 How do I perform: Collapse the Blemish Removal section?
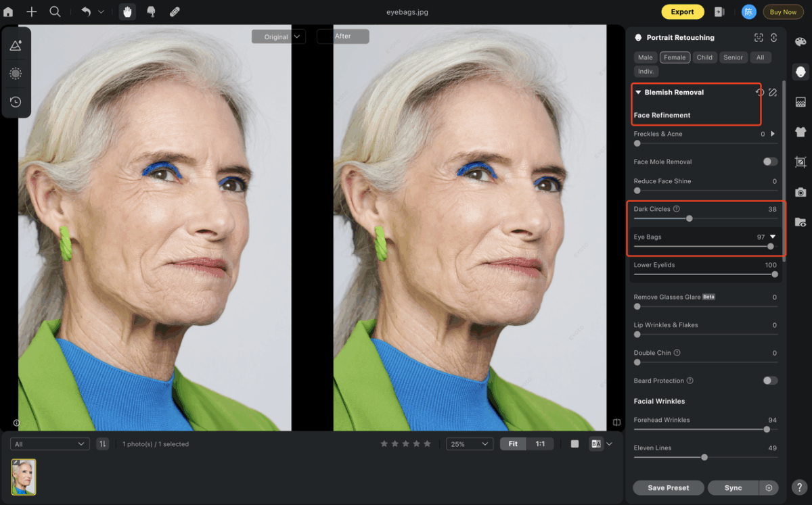[x=638, y=93]
